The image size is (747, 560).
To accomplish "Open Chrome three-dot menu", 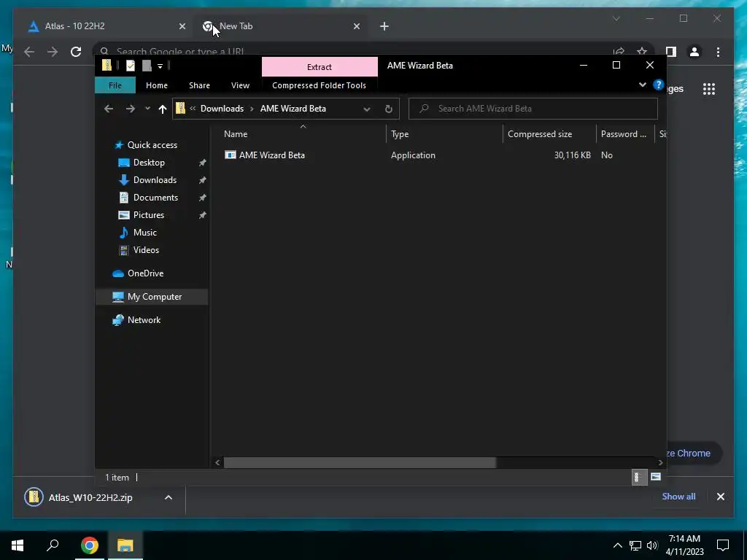I will pyautogui.click(x=718, y=52).
